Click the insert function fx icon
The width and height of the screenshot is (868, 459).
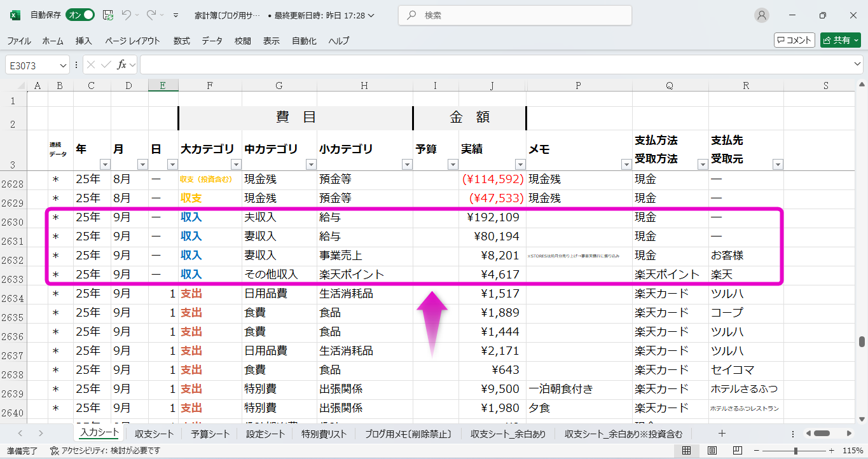[x=121, y=65]
